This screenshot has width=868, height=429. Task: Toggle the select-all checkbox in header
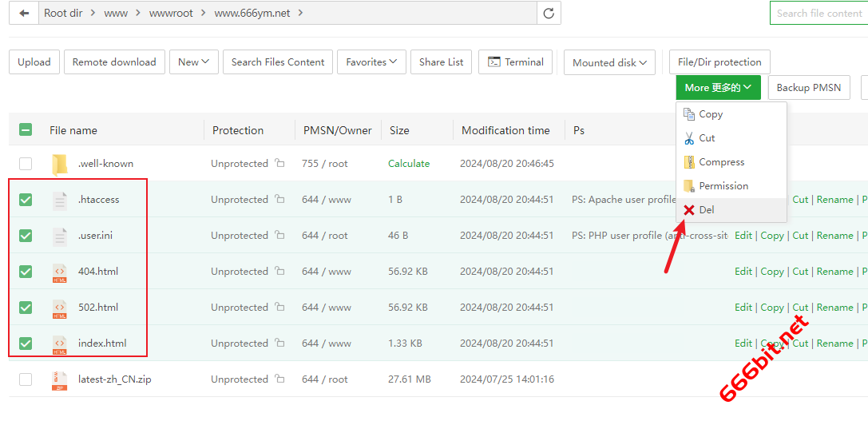pyautogui.click(x=26, y=130)
